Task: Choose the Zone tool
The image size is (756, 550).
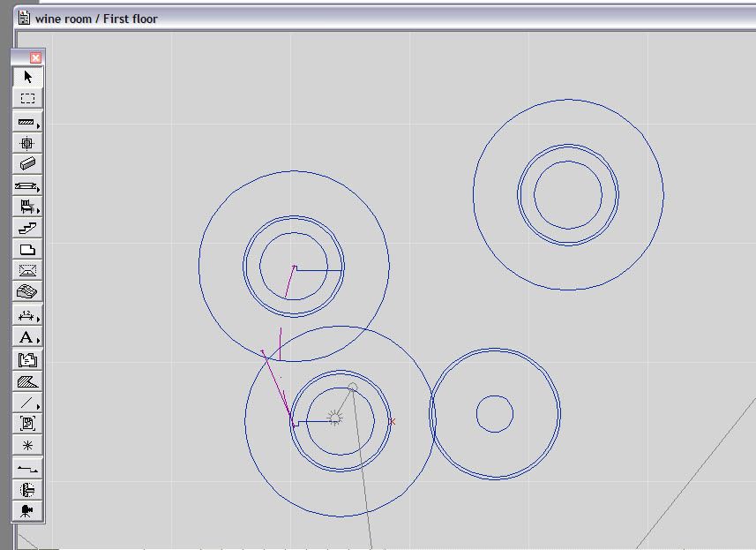Action: [27, 359]
